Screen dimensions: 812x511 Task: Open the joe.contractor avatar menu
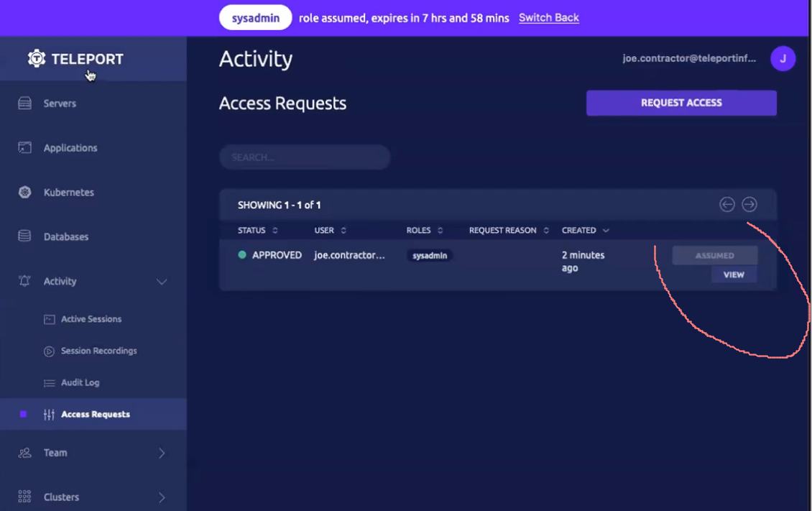pyautogui.click(x=783, y=58)
